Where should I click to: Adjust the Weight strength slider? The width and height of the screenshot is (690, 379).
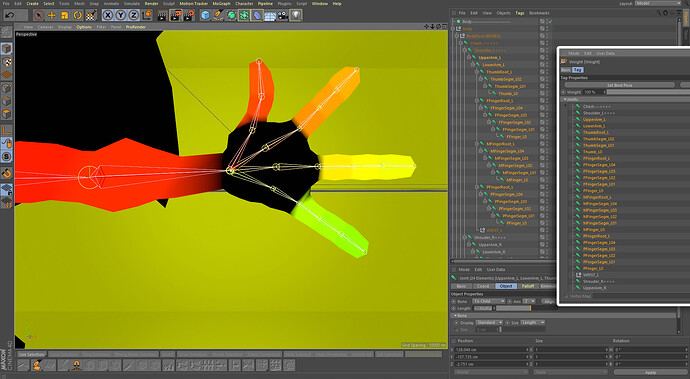click(648, 92)
